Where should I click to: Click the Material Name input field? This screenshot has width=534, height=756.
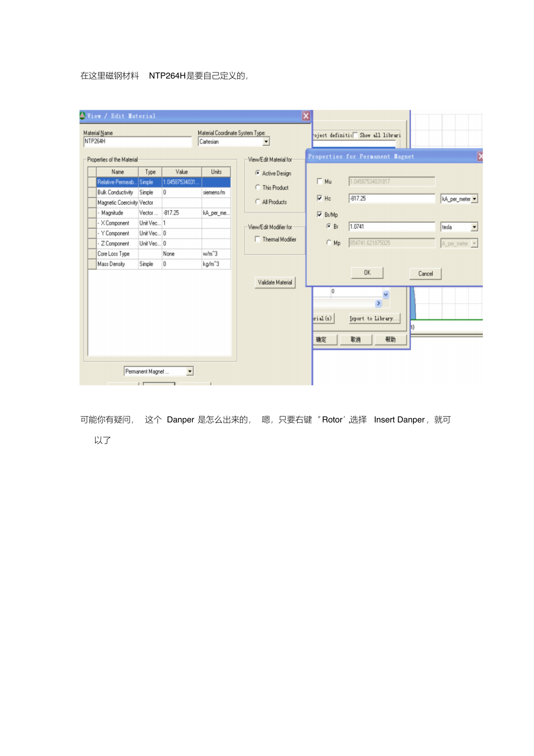pos(137,142)
